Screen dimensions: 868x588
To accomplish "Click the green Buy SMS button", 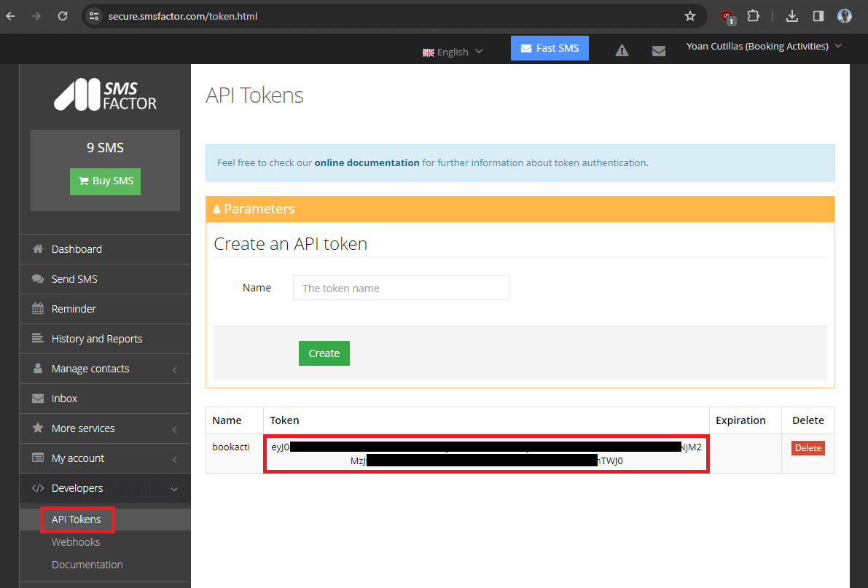I will [105, 181].
